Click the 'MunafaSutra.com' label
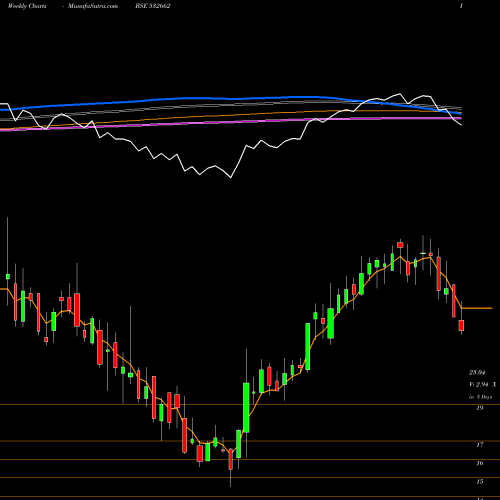 [x=93, y=6]
